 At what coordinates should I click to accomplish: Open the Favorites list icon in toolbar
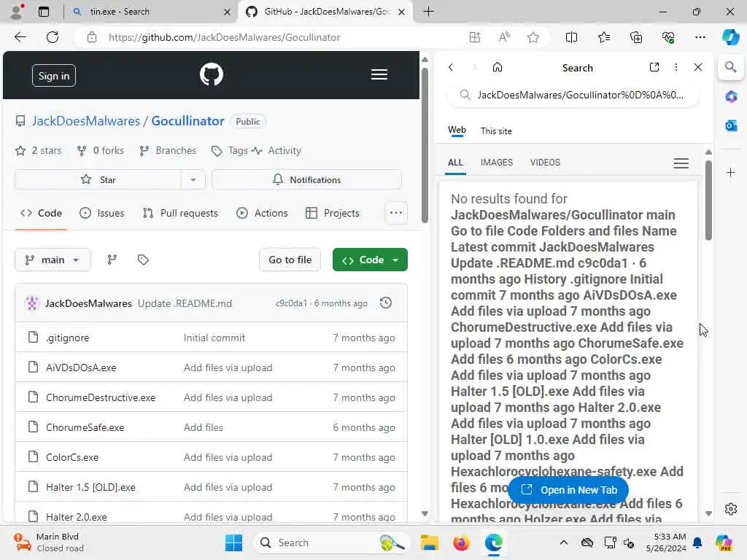click(603, 37)
